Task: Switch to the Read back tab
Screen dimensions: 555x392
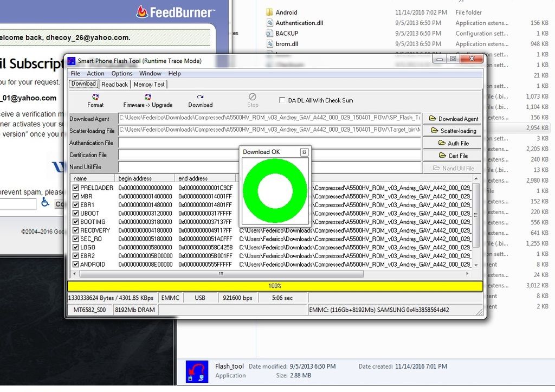Action: [x=114, y=85]
